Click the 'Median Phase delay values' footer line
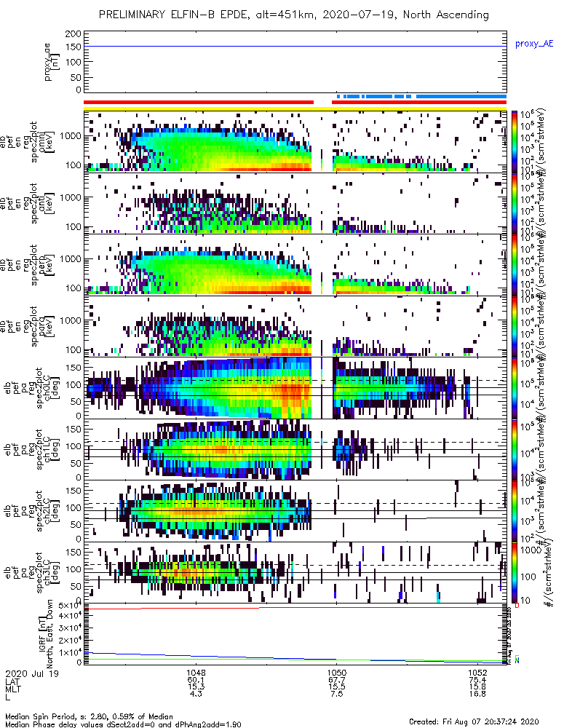 [123, 724]
